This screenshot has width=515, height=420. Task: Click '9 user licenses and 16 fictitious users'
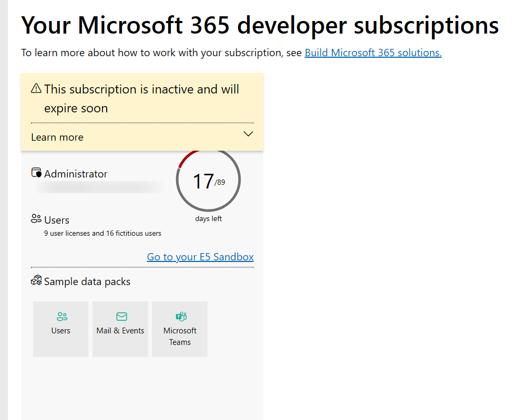pyautogui.click(x=102, y=233)
